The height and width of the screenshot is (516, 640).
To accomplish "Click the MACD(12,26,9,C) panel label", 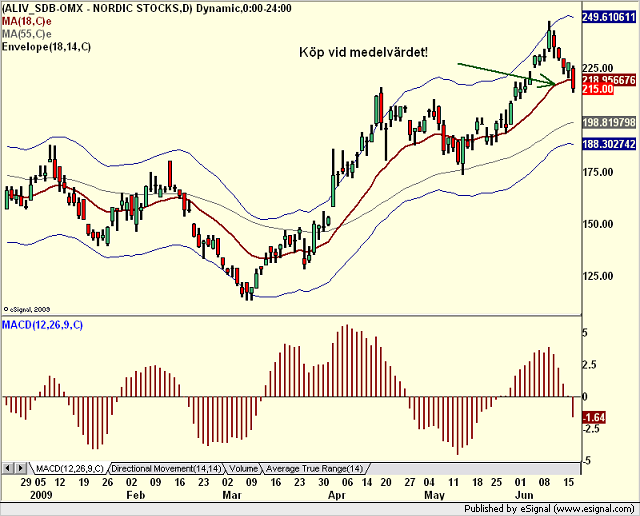I will pos(42,325).
